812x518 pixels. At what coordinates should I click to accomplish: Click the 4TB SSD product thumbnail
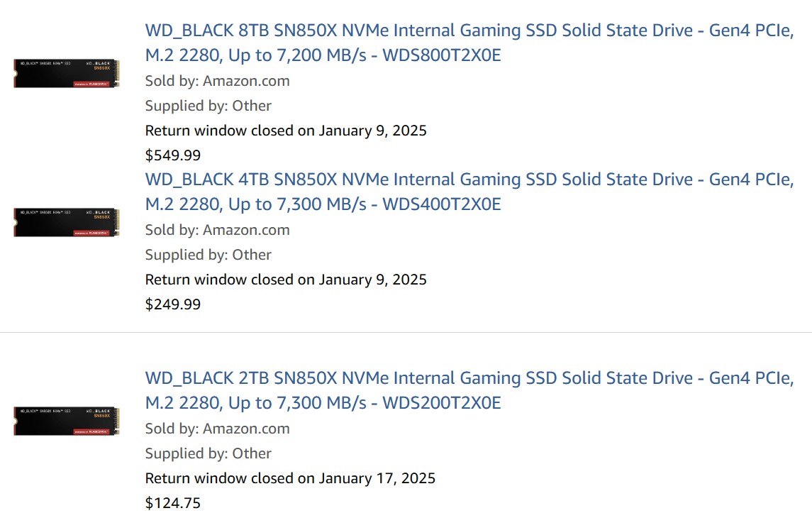pyautogui.click(x=67, y=223)
